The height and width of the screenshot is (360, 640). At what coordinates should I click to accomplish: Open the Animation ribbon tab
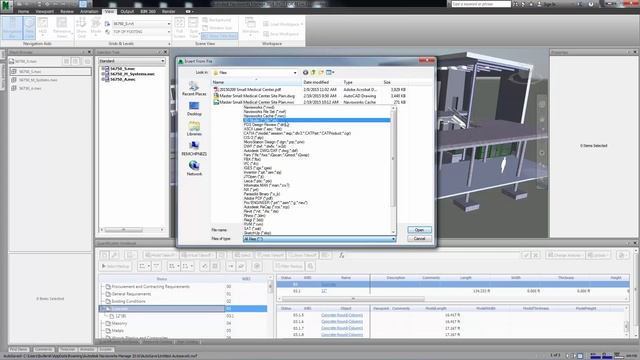coord(89,11)
